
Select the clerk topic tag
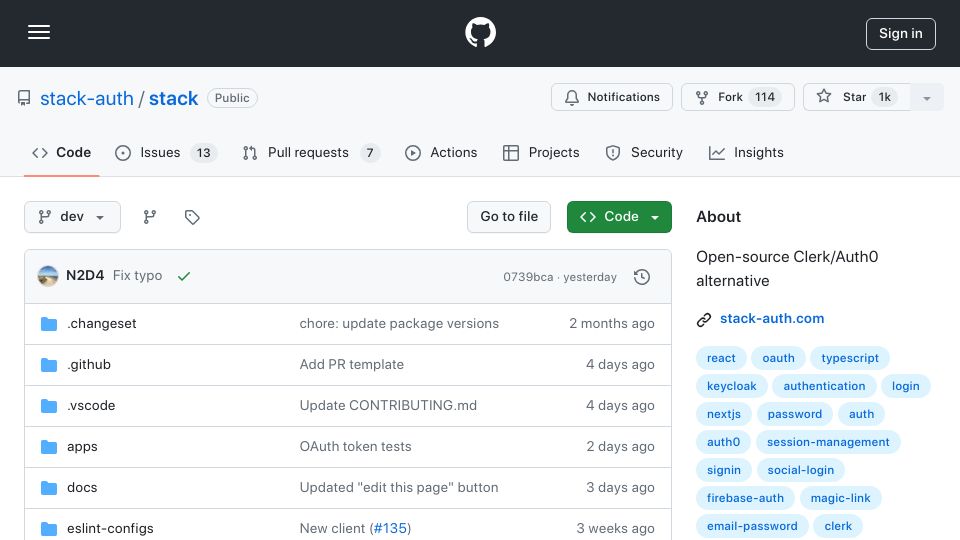pos(838,527)
